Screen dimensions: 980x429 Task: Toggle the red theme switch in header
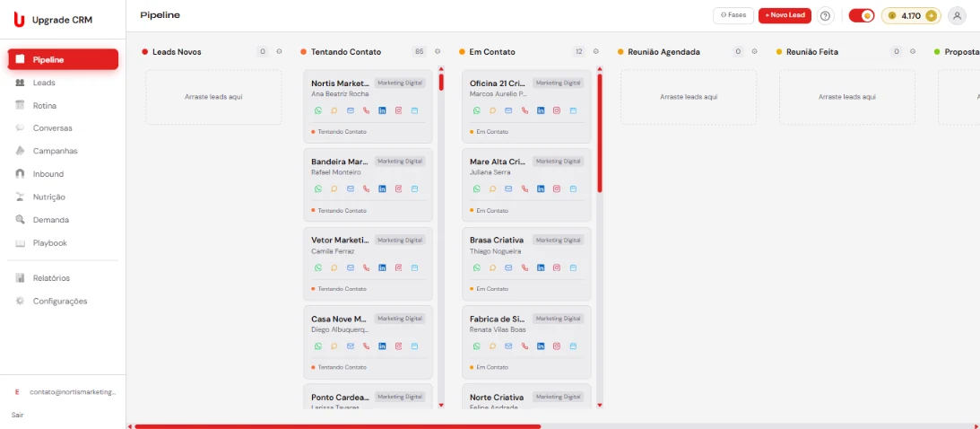(x=862, y=16)
